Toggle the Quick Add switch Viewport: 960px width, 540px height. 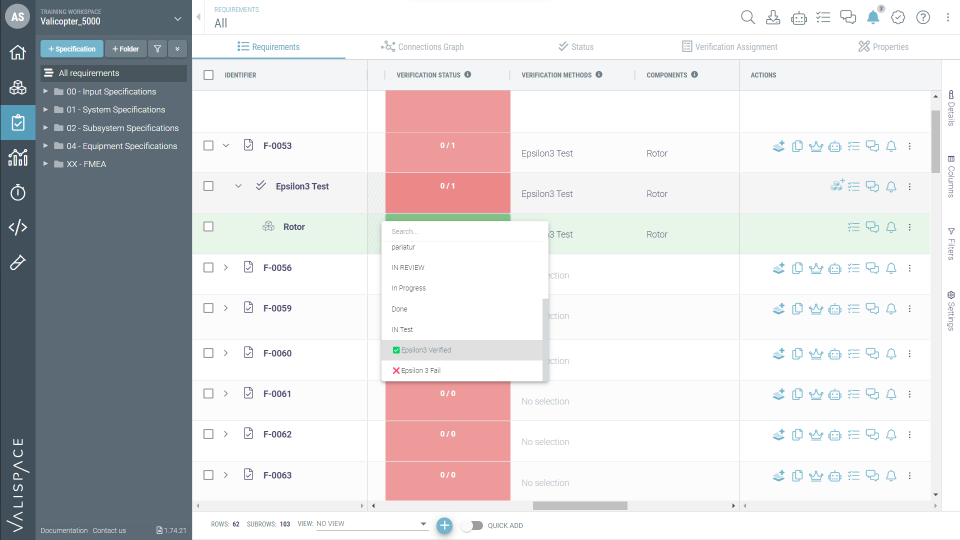tap(472, 525)
